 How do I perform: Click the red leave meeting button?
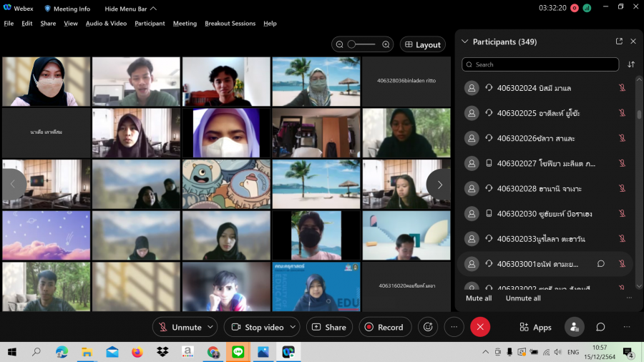coord(480,327)
